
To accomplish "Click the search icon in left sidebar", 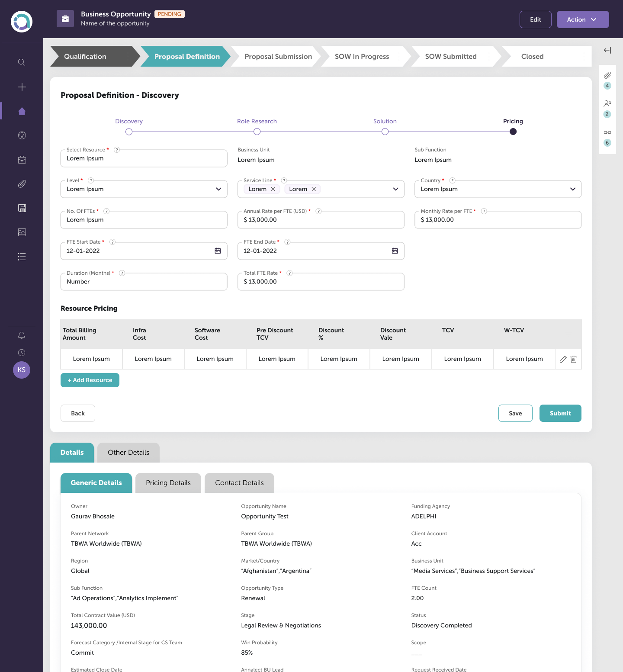I will point(22,62).
